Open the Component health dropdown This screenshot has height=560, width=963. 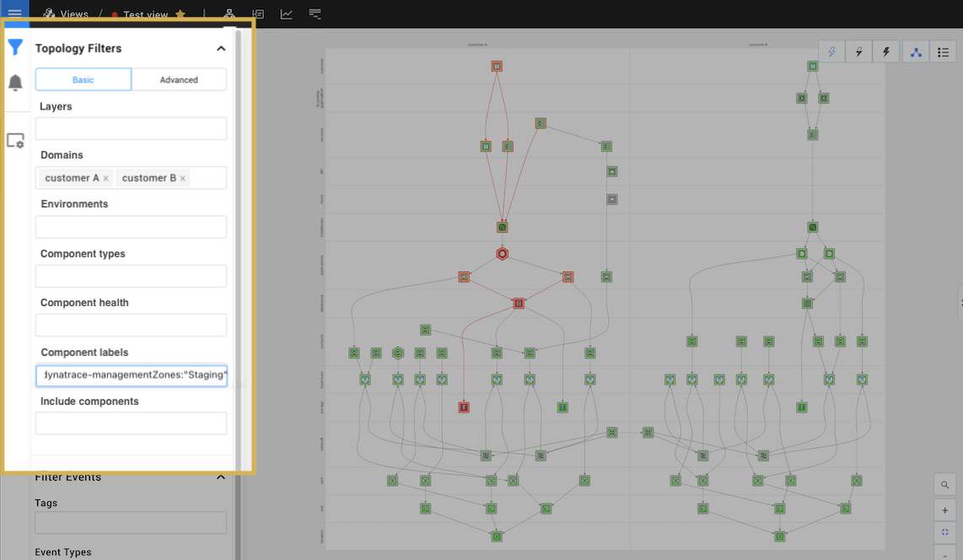(131, 326)
